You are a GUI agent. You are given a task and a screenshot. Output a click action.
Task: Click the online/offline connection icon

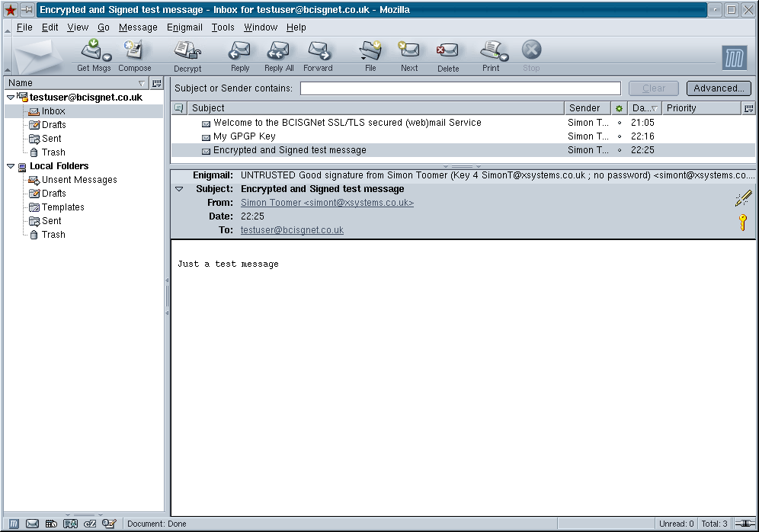click(x=745, y=524)
